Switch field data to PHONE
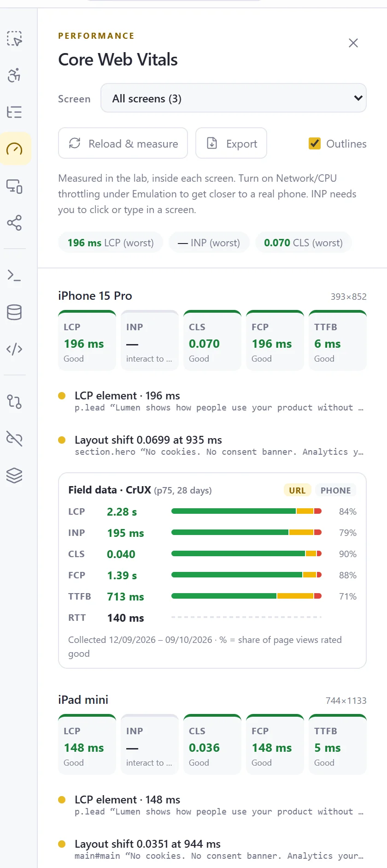This screenshot has width=387, height=868. [336, 490]
